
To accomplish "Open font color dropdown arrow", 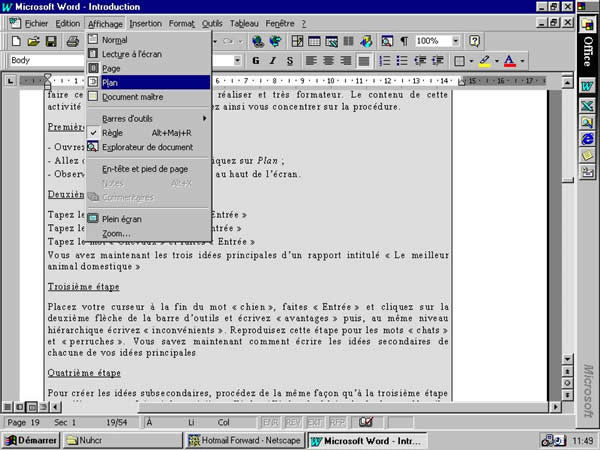I will 522,60.
